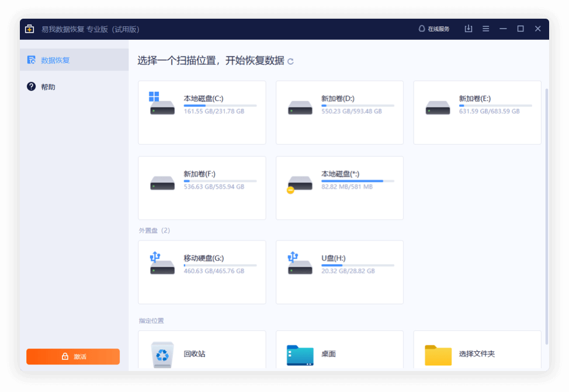This screenshot has width=569, height=392.
Task: Click the app logo icon in title bar
Action: pos(29,29)
